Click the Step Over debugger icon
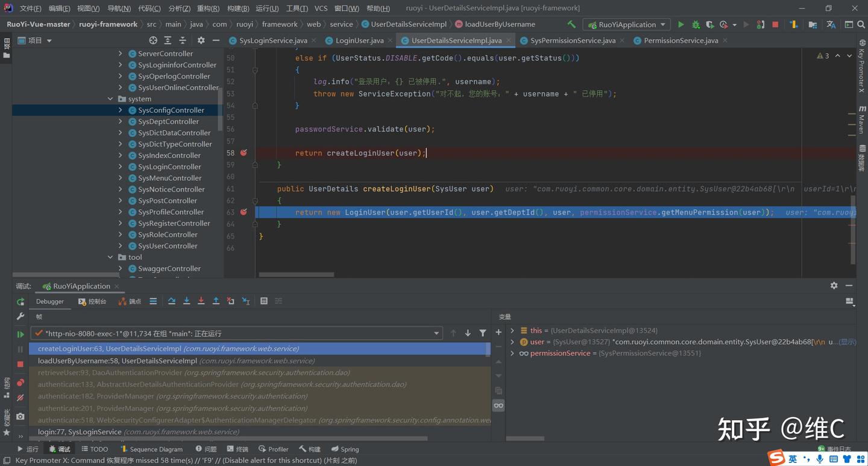 172,301
